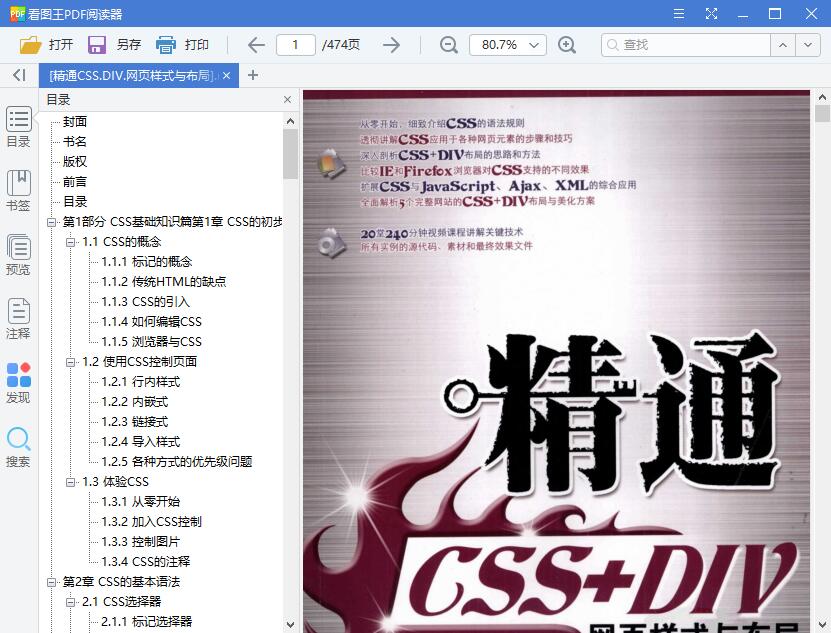Open section 1.1.5 浏览器与CSS

click(152, 341)
